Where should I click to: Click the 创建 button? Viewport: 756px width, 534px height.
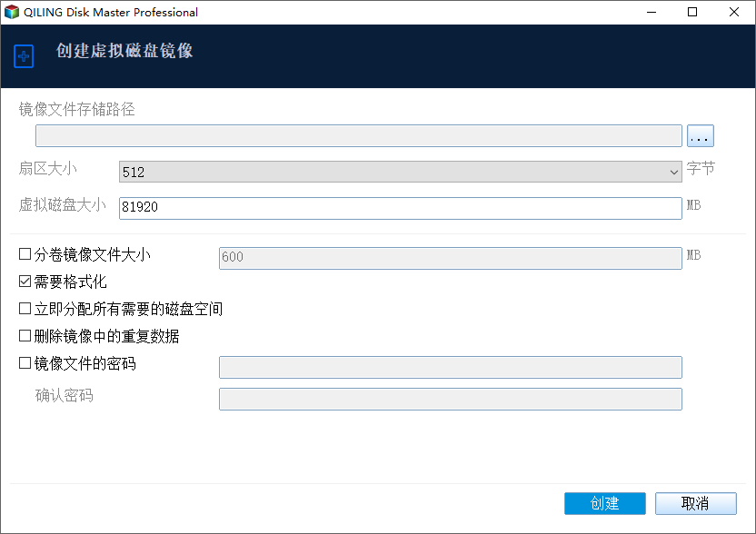(x=604, y=503)
